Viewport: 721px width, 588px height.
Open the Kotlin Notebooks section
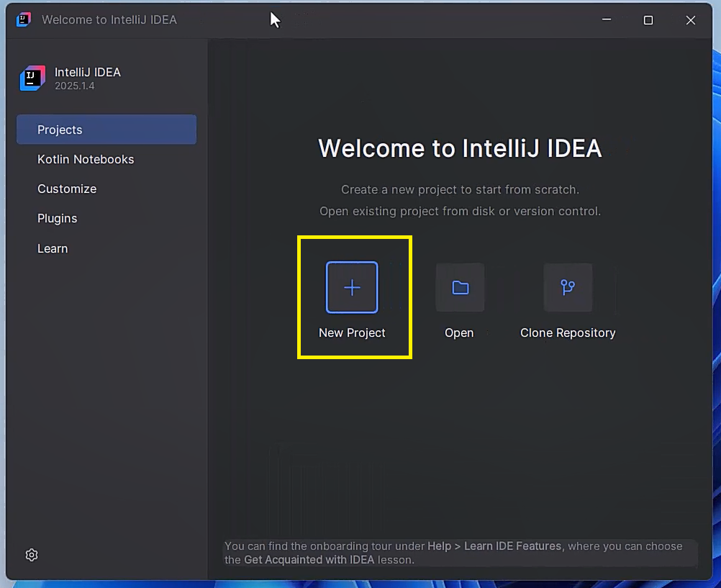click(x=85, y=159)
